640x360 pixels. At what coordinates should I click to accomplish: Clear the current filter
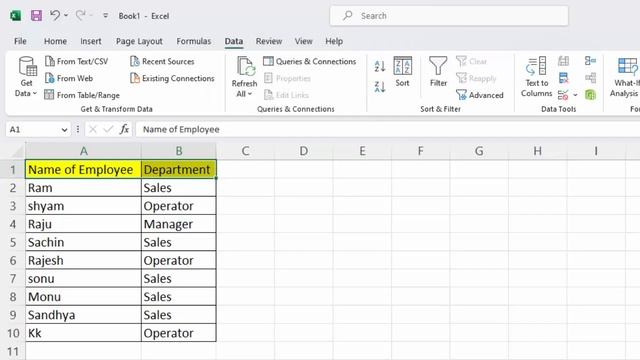(471, 61)
